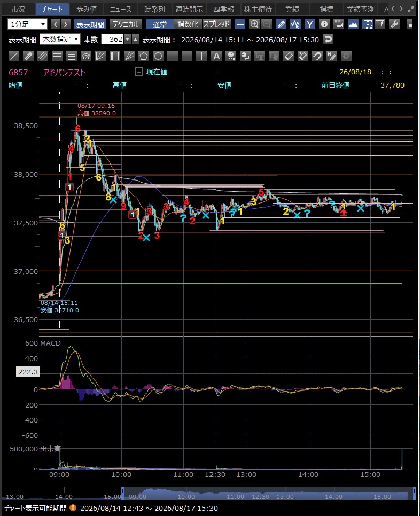Viewport: 420px width, 516px height.
Task: Click the info circle icon
Action: pos(324,24)
